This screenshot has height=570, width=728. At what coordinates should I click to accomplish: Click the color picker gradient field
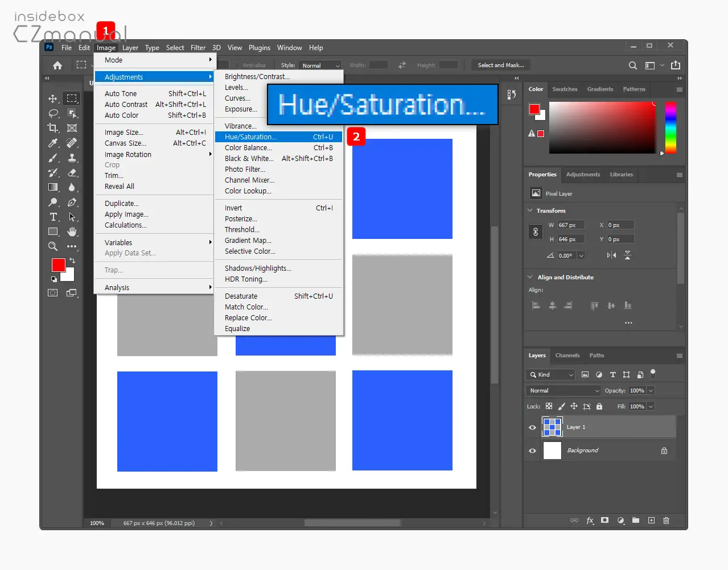pyautogui.click(x=602, y=127)
